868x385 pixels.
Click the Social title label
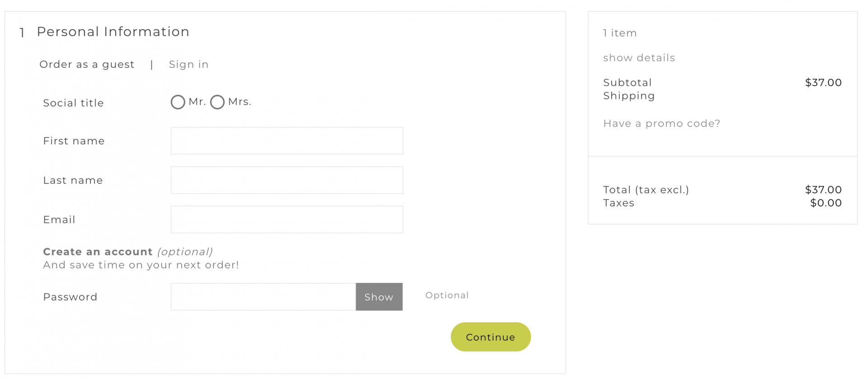click(x=73, y=103)
